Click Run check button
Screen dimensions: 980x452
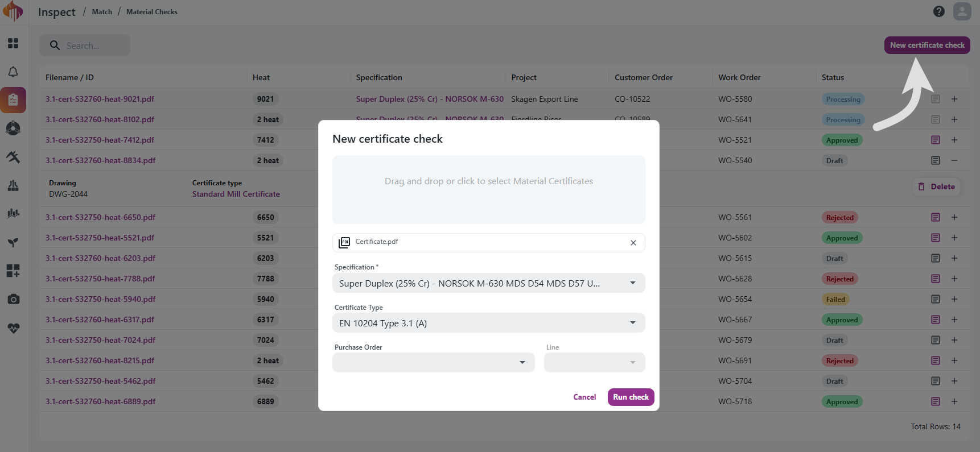pos(631,397)
